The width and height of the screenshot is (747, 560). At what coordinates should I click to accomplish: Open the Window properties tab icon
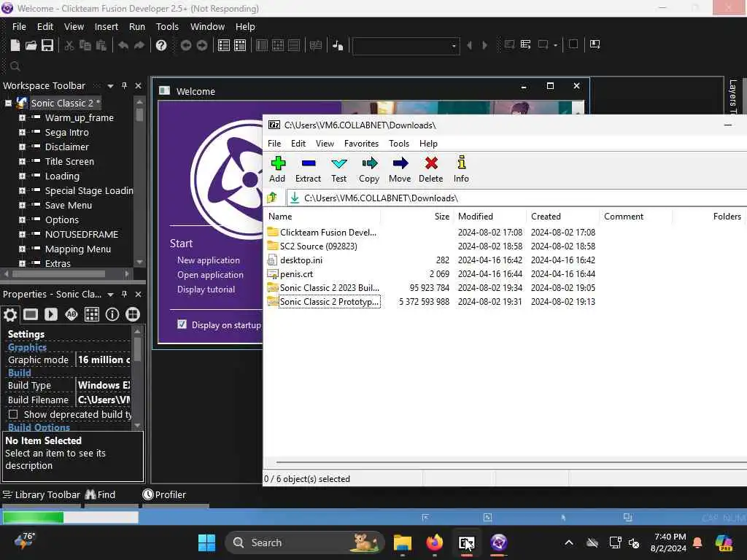[31, 314]
